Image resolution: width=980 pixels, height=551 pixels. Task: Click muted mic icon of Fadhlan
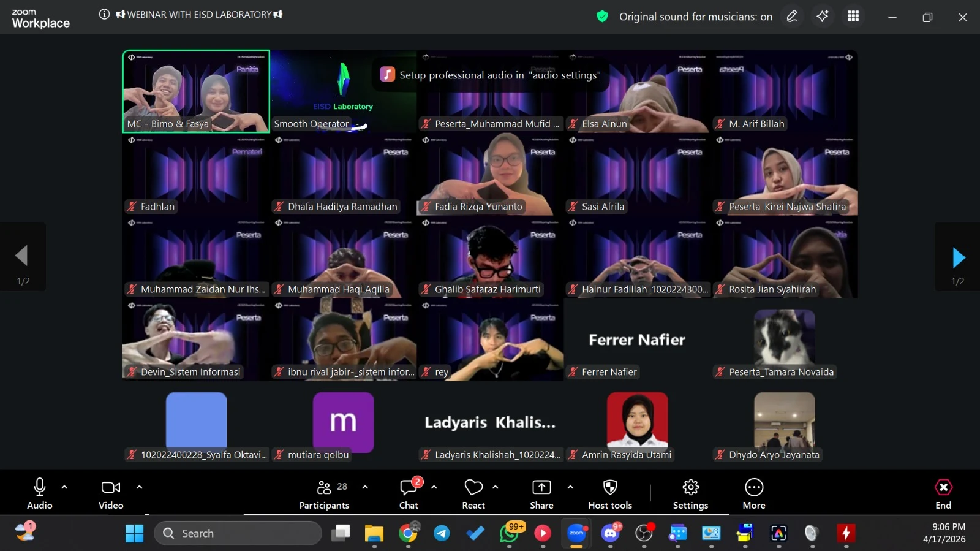[x=132, y=207]
